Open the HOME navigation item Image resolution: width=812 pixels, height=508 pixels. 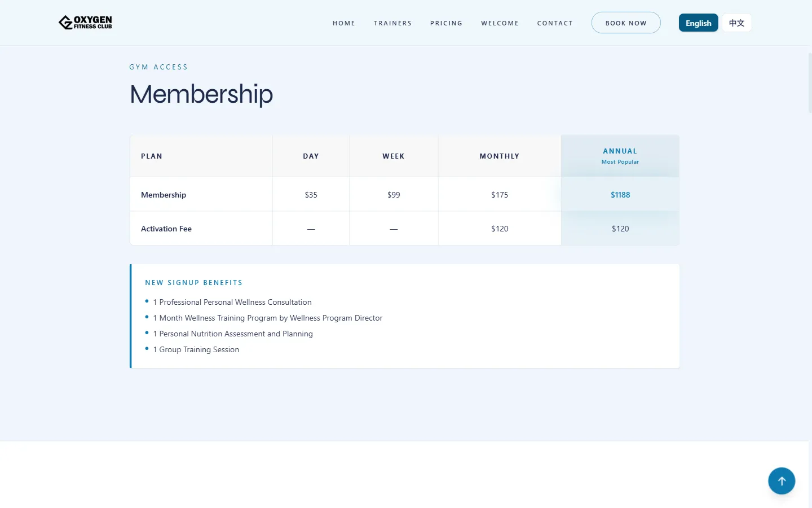pyautogui.click(x=344, y=23)
